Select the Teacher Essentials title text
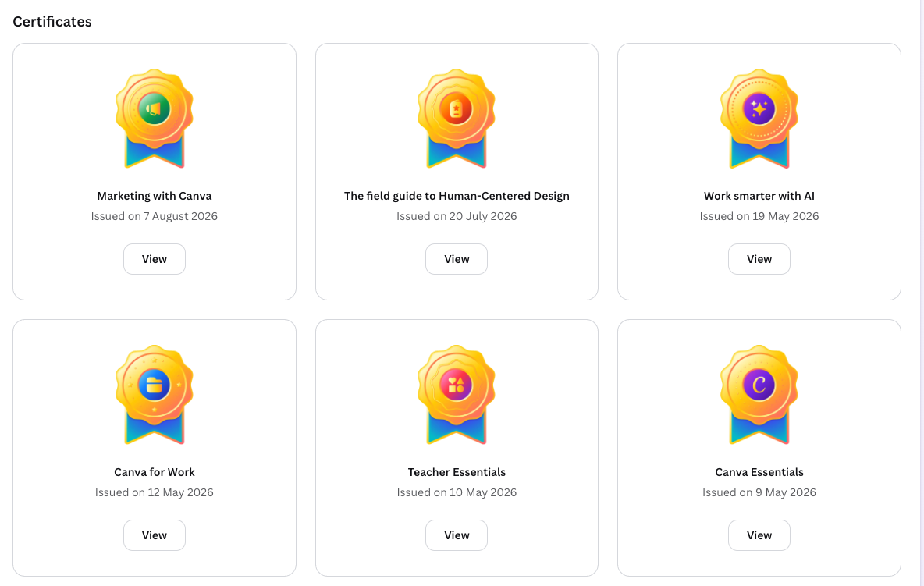Viewport: 924px width, 586px height. click(x=457, y=472)
